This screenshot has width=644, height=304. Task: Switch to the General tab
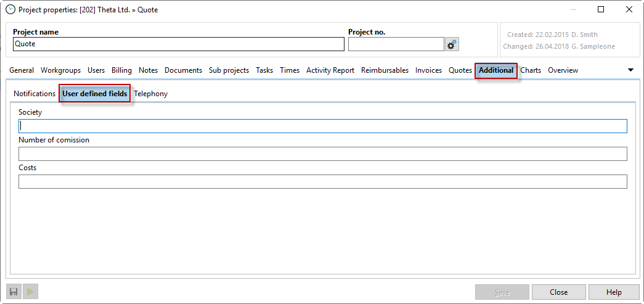click(x=22, y=70)
